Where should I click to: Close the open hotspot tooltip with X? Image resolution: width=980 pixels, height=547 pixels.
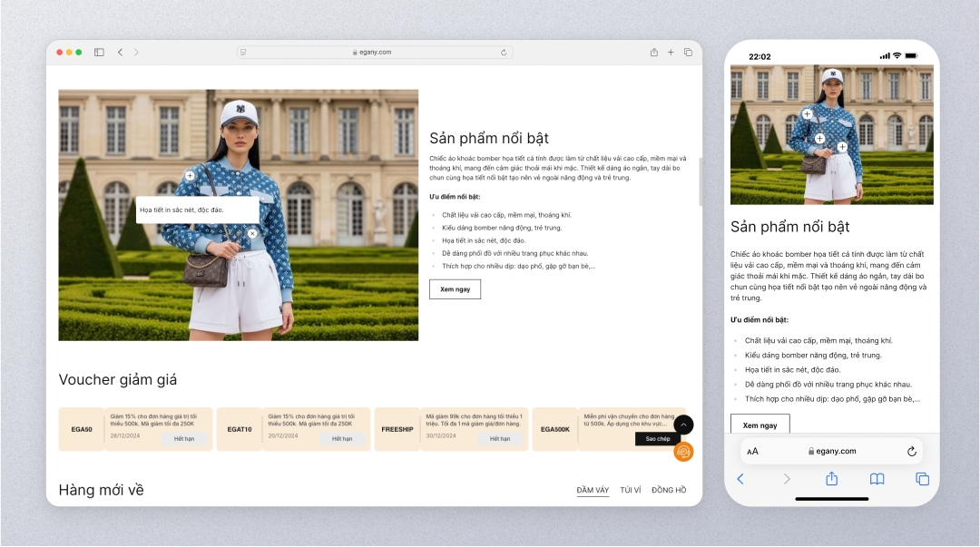click(252, 234)
